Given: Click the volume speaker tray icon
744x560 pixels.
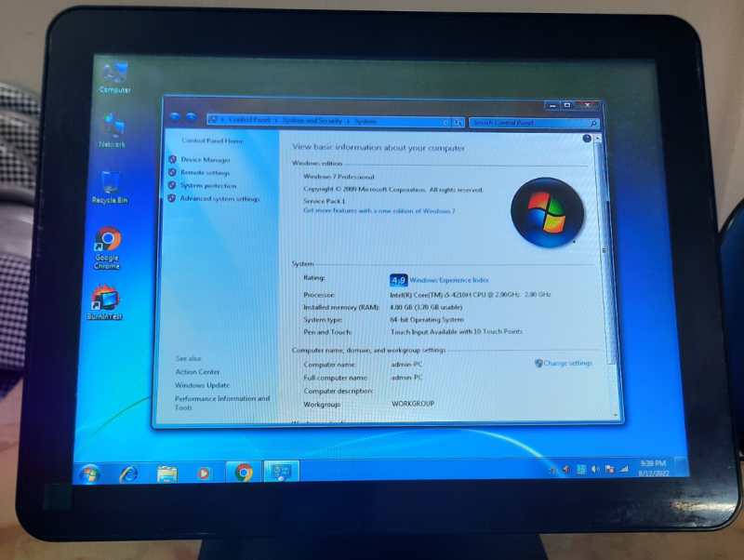Looking at the screenshot, I should pyautogui.click(x=595, y=470).
